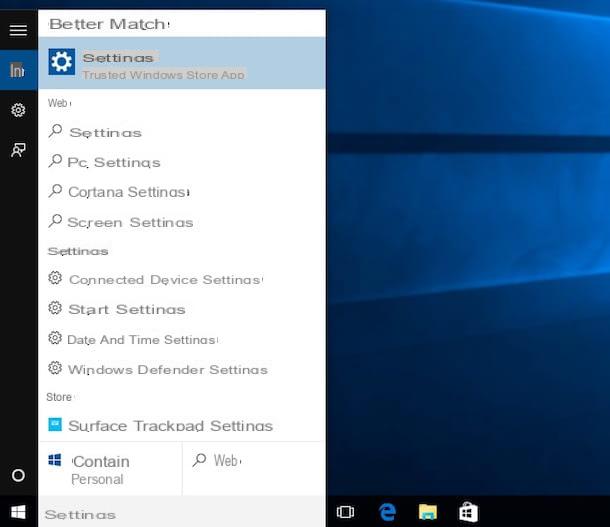
Task: Open the Settings Trusted Windows Store App result
Action: [x=182, y=63]
